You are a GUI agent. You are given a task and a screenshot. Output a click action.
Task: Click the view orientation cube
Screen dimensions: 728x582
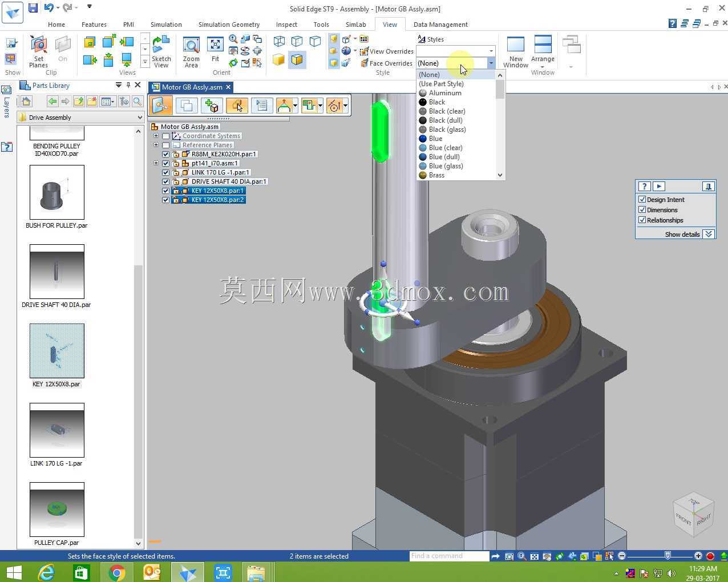click(x=693, y=515)
